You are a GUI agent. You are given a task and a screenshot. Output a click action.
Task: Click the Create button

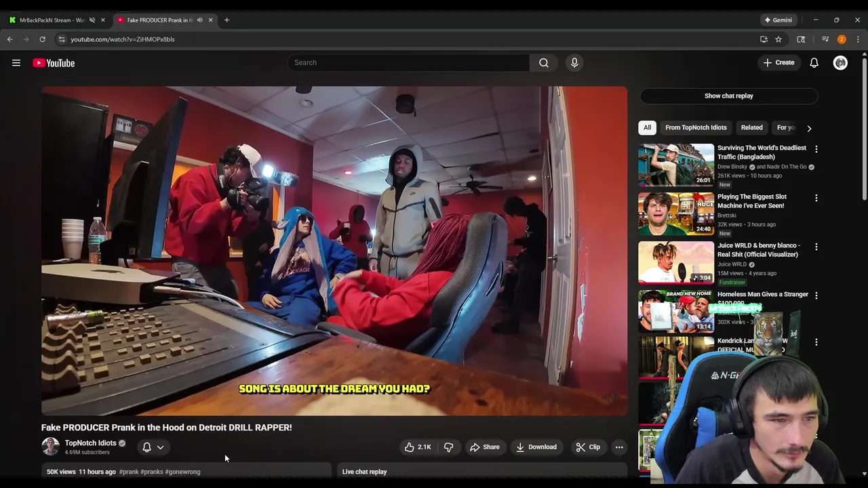click(778, 63)
